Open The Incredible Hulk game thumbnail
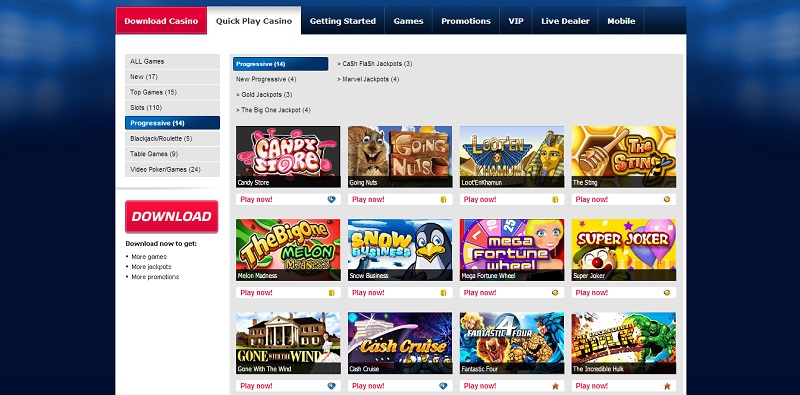 [623, 343]
